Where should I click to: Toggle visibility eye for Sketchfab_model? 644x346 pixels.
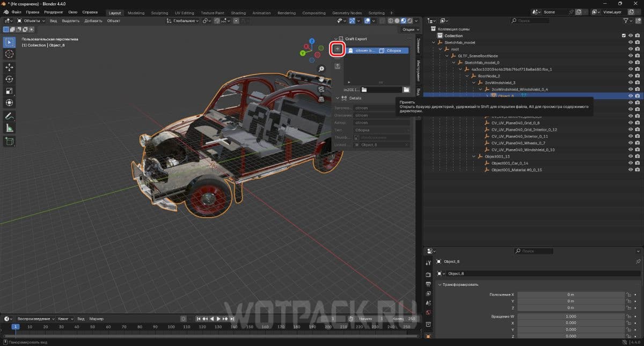coord(631,42)
